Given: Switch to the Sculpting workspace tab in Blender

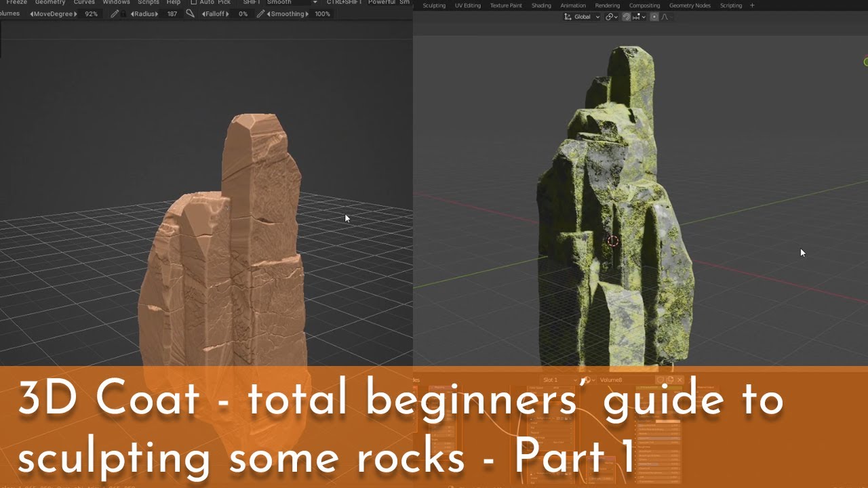Looking at the screenshot, I should [x=434, y=5].
